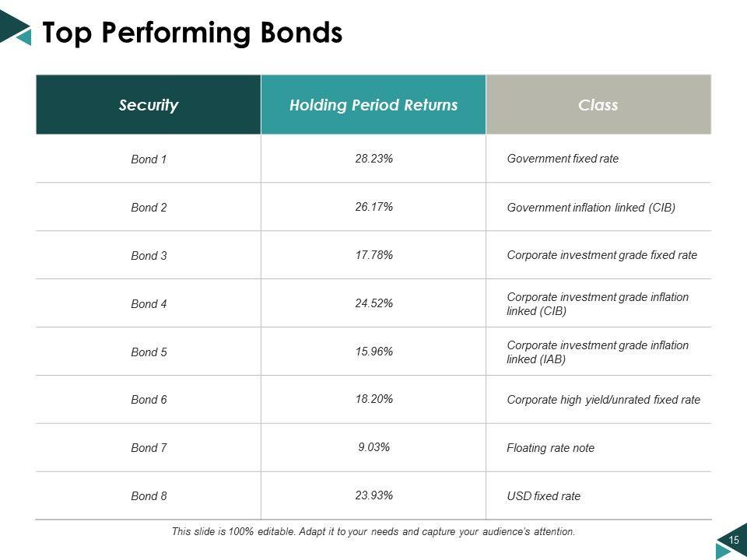Click "Corporate high yield/unrated fixed rate" text
Image resolution: width=747 pixels, height=560 pixels.
(603, 400)
